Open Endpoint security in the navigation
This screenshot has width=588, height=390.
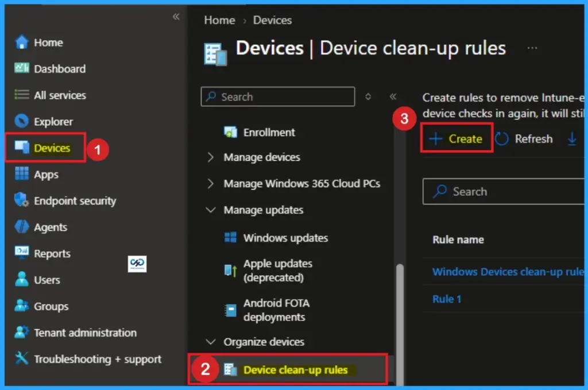[x=75, y=200]
